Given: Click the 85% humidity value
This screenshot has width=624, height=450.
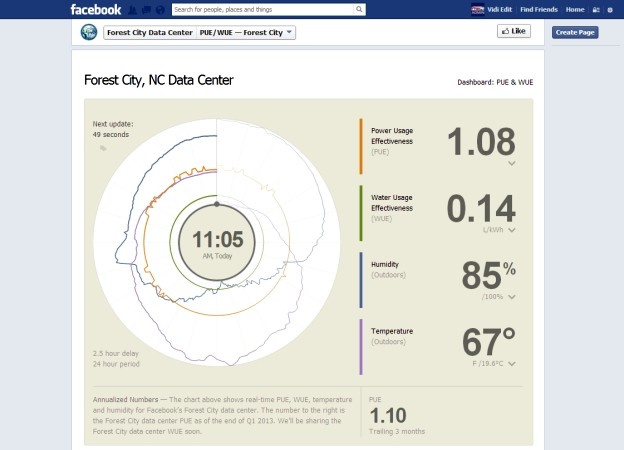Looking at the screenshot, I should coord(489,275).
